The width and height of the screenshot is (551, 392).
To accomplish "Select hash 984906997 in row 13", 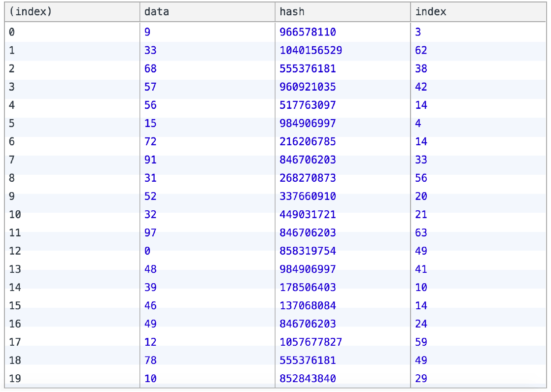I will 308,270.
